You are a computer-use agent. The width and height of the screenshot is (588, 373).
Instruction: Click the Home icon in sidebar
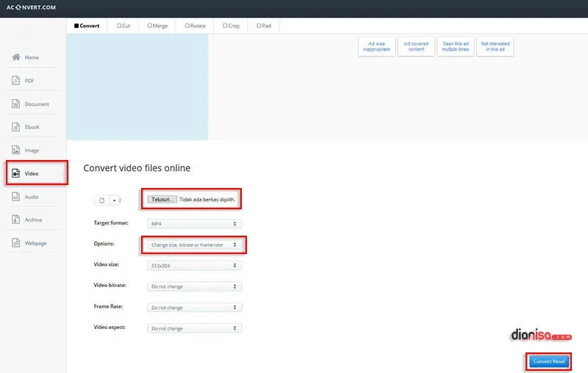click(15, 57)
